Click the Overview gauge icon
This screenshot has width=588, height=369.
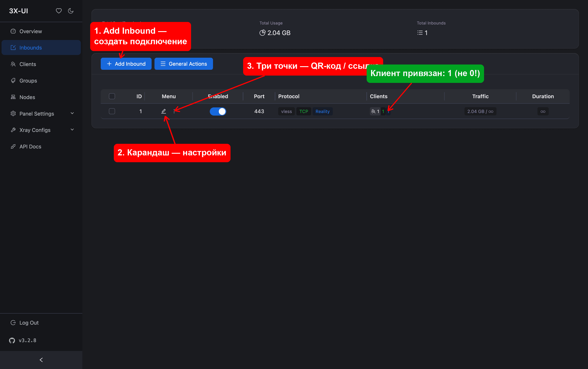tap(13, 31)
